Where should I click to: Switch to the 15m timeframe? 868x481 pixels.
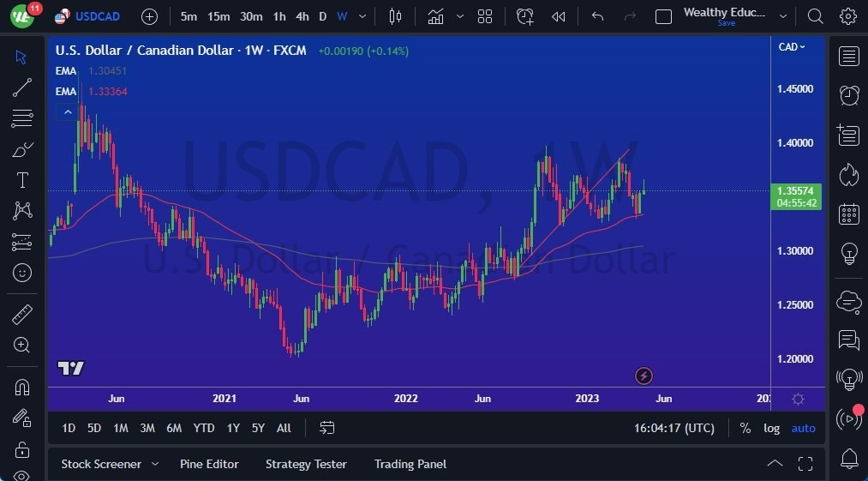pyautogui.click(x=218, y=16)
